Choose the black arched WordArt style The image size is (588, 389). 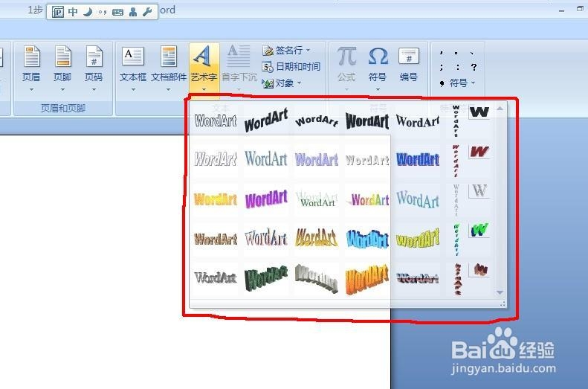point(317,120)
